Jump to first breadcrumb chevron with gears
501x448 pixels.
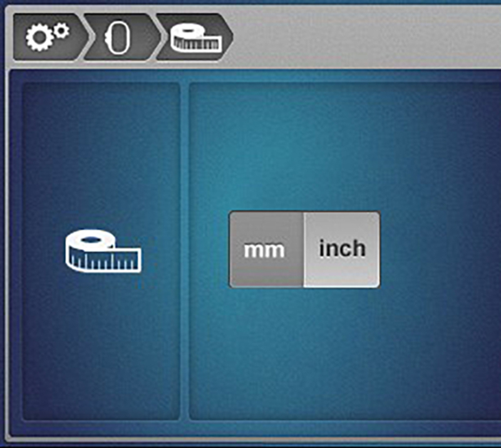(47, 38)
